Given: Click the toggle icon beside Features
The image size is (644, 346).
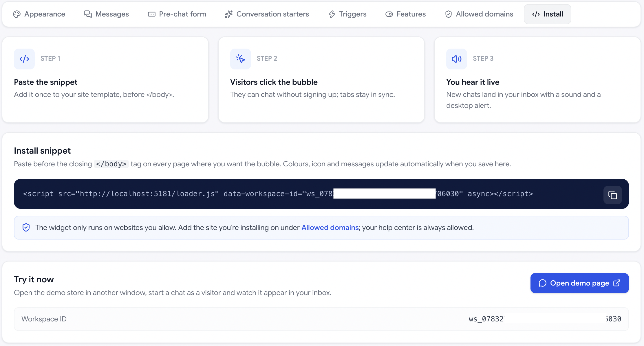Looking at the screenshot, I should 389,14.
